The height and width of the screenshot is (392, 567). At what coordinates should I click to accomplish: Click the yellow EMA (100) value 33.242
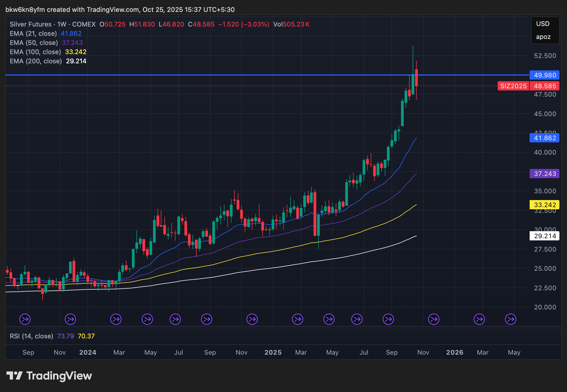(x=544, y=205)
